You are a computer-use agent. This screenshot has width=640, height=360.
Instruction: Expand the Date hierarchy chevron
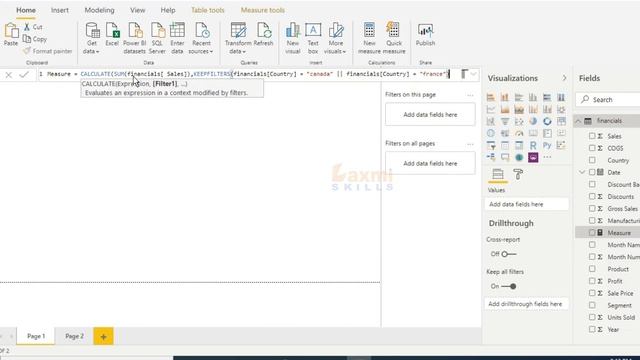[x=582, y=172]
